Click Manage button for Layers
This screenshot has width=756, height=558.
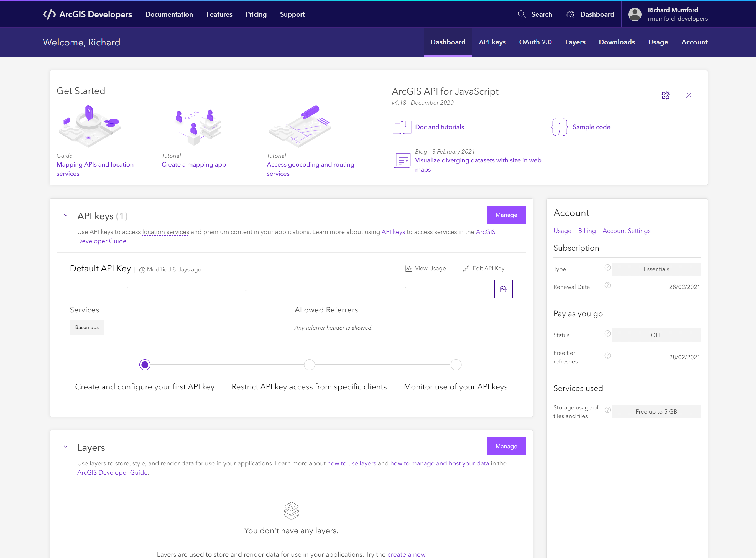(506, 446)
